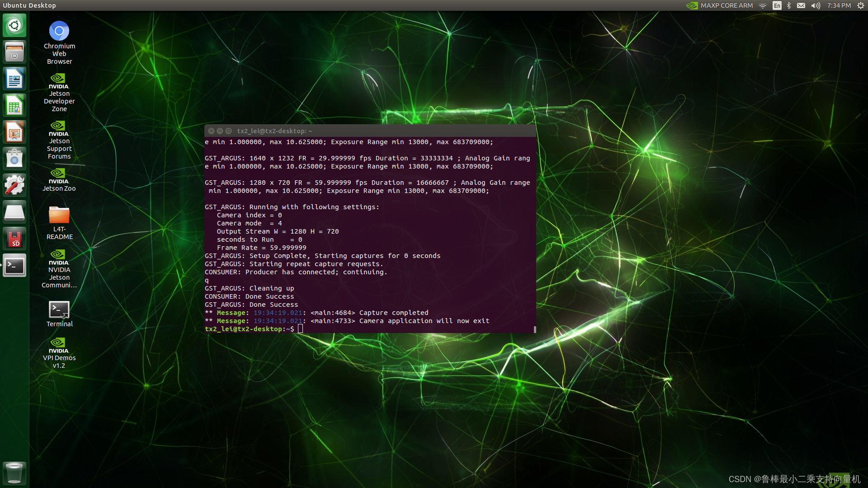
Task: Open Trash at bottom of launcher
Action: pyautogui.click(x=14, y=473)
